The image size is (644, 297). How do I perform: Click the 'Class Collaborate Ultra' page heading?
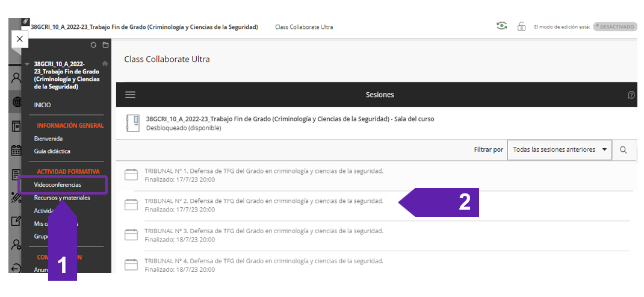167,60
